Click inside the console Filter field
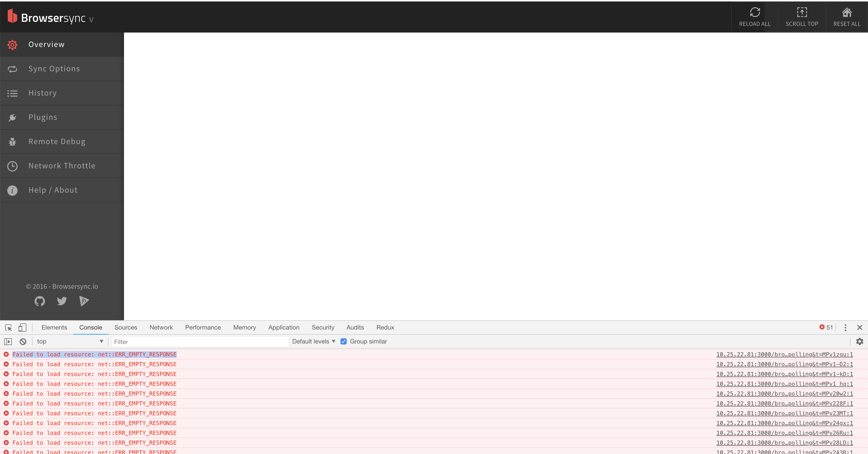The width and height of the screenshot is (868, 454). 199,341
